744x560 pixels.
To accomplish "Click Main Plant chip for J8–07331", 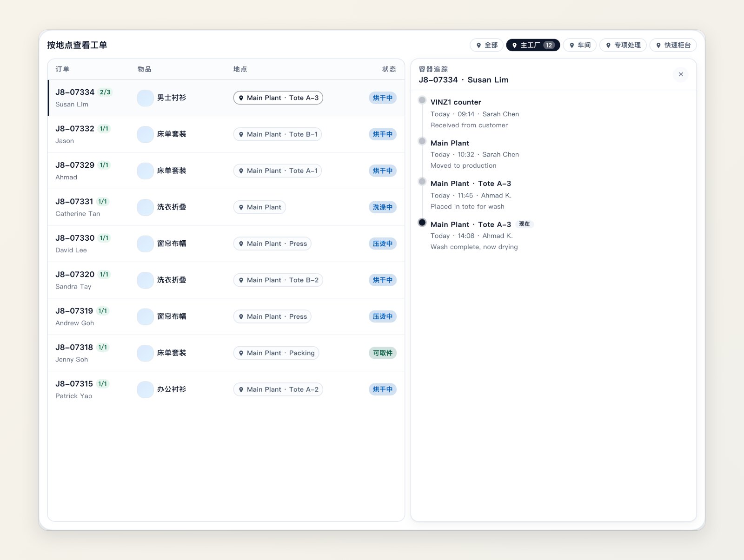I will (x=259, y=207).
